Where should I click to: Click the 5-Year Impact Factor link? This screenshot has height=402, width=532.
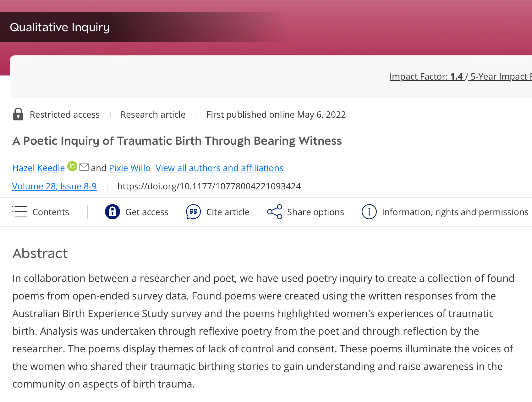(500, 76)
